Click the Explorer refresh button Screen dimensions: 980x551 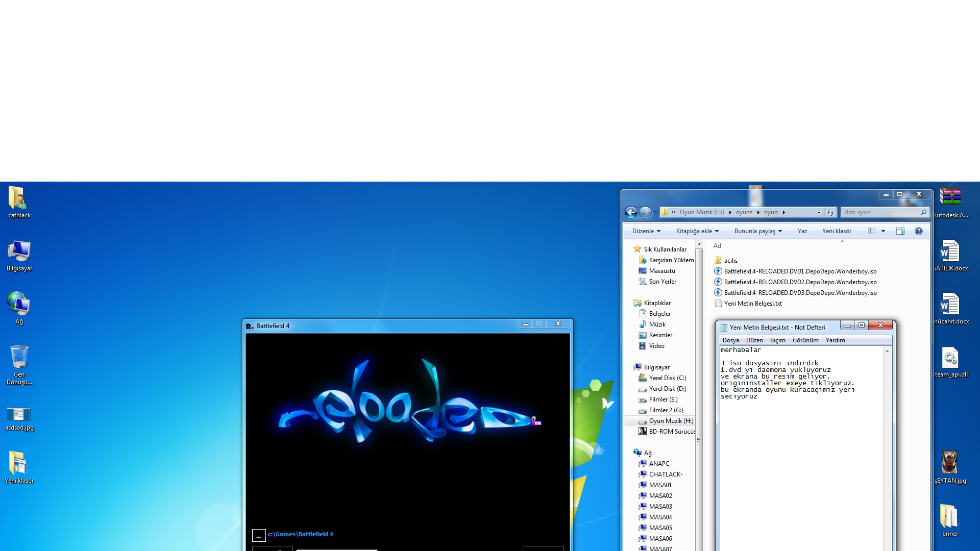pos(830,212)
